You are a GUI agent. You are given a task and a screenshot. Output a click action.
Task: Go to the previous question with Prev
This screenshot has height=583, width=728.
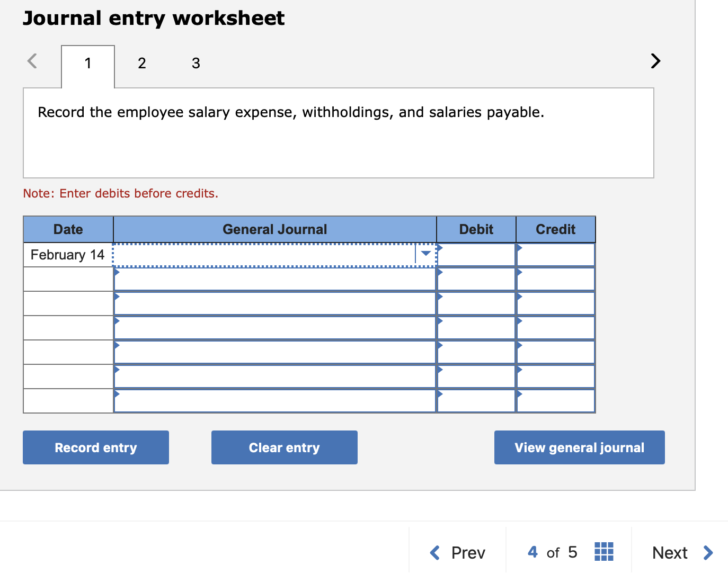[x=457, y=552]
